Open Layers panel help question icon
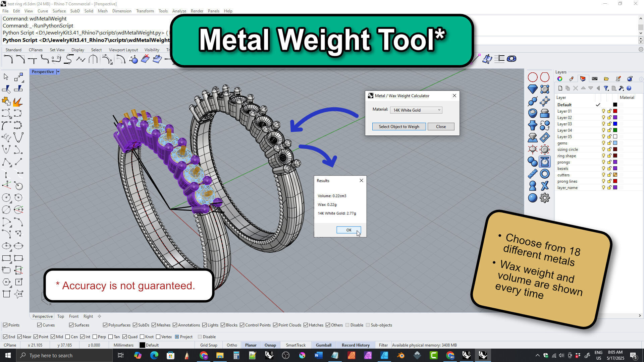 [x=629, y=88]
